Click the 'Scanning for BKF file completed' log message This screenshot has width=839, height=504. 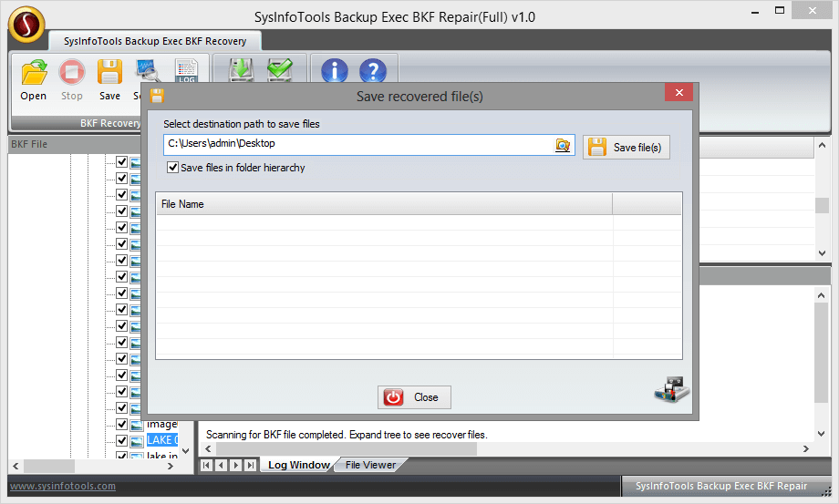(x=347, y=435)
